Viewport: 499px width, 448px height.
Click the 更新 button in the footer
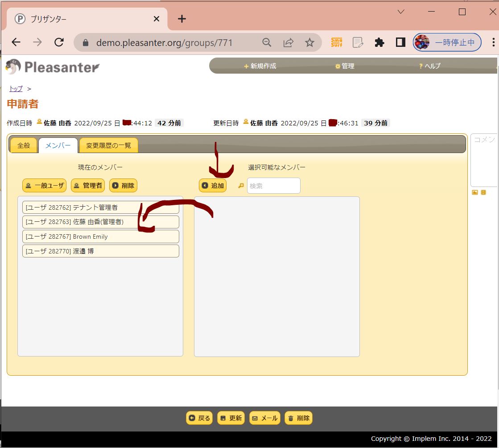(231, 418)
